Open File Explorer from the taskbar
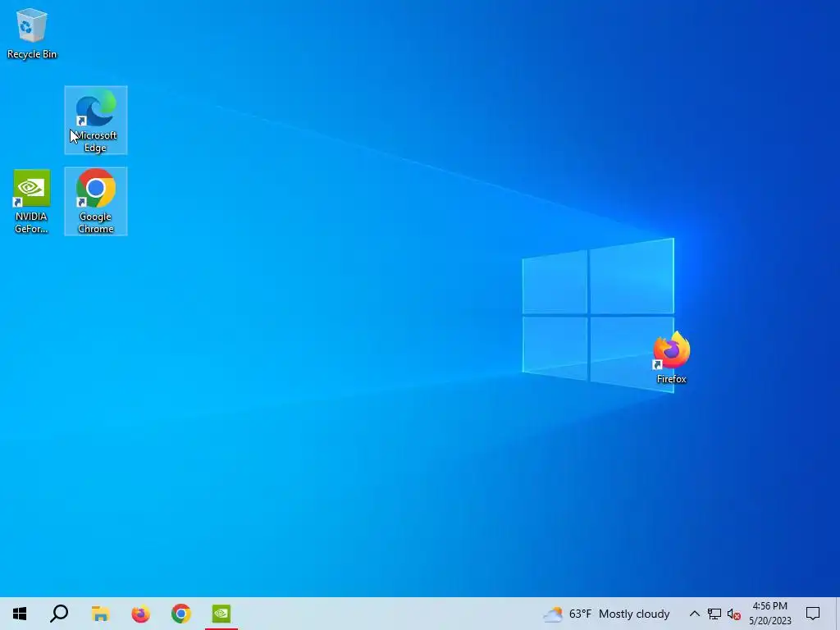Screen dimensions: 840x630 coord(100,614)
